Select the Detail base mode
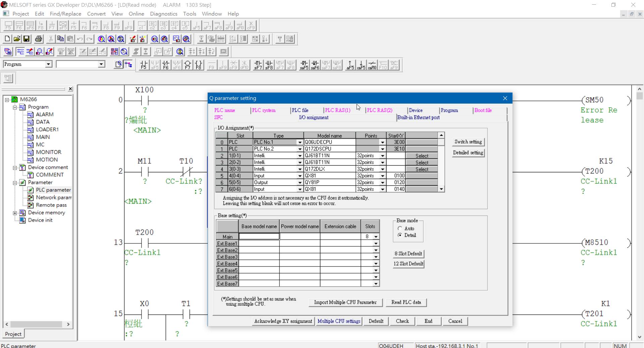 point(400,235)
